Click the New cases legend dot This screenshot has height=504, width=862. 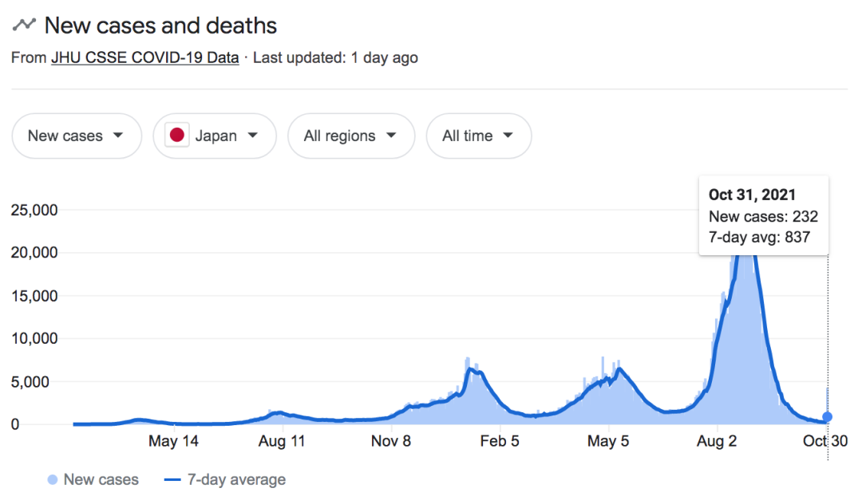pos(53,480)
